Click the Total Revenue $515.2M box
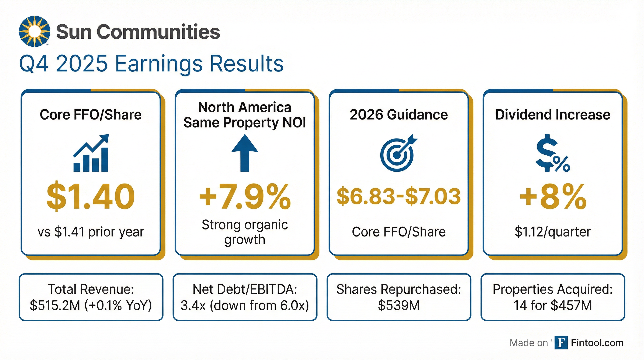The image size is (644, 360). (x=91, y=297)
